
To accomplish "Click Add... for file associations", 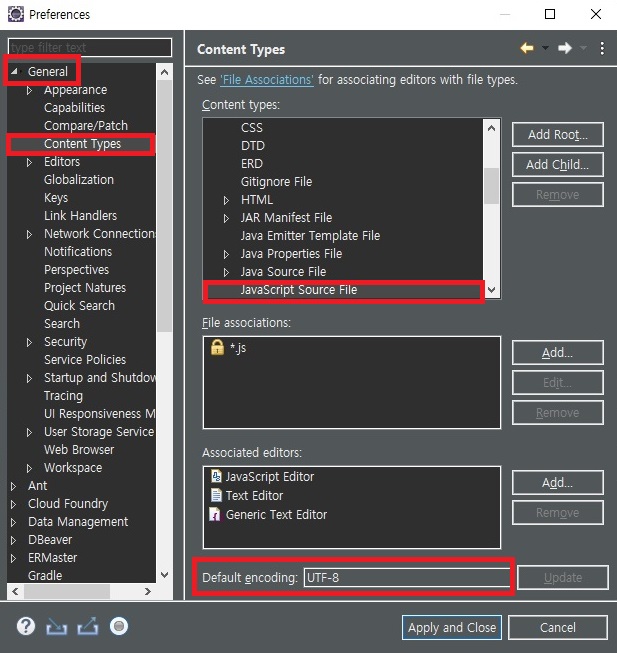I will 557,353.
